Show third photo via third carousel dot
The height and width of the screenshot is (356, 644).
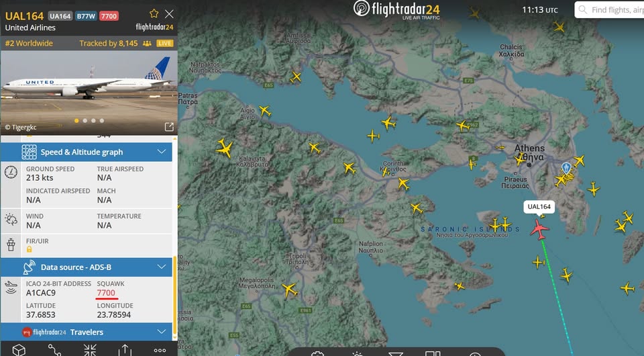tap(94, 121)
